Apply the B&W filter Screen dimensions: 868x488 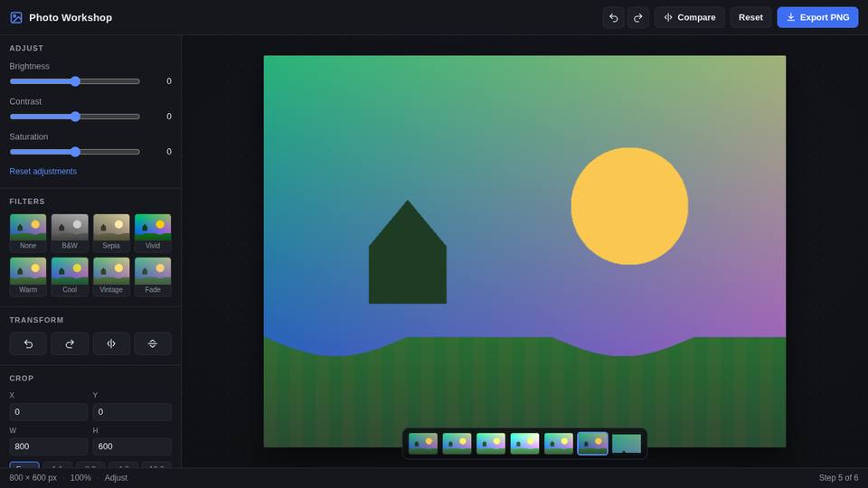pyautogui.click(x=70, y=233)
